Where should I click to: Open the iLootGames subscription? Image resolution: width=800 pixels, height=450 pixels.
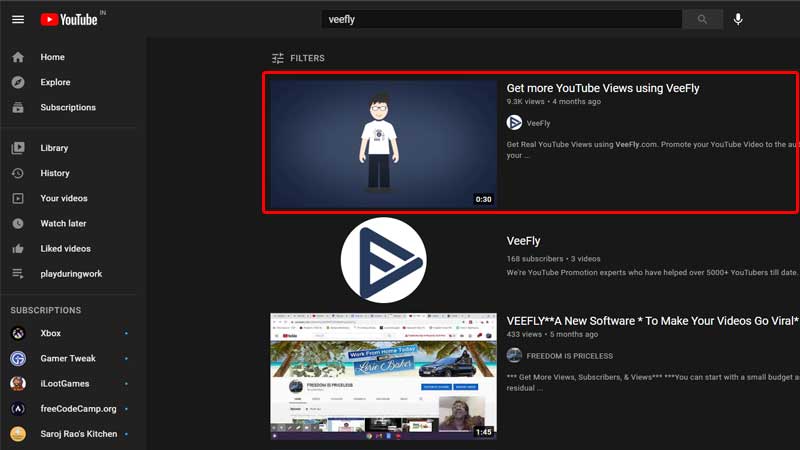pyautogui.click(x=65, y=384)
